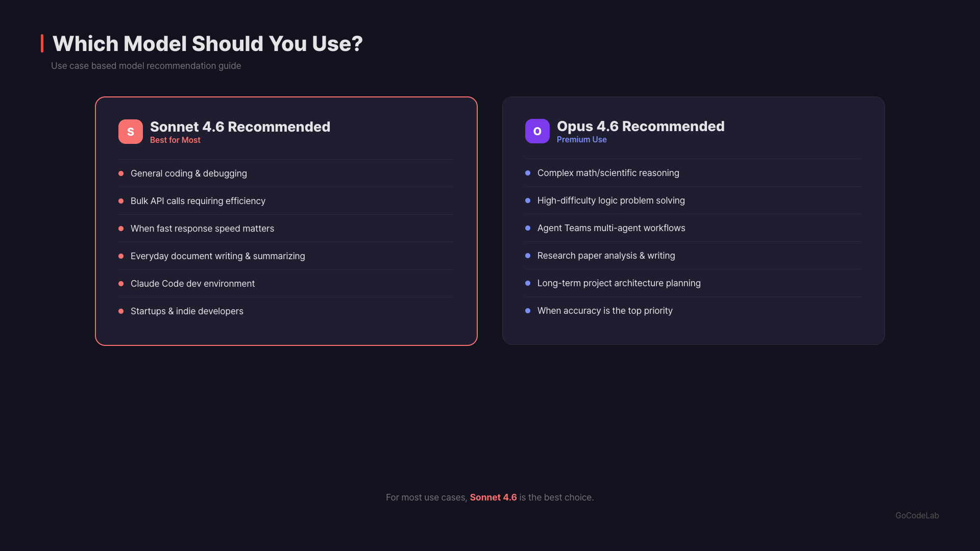Select Everyday document writing & summarizing item

(217, 256)
